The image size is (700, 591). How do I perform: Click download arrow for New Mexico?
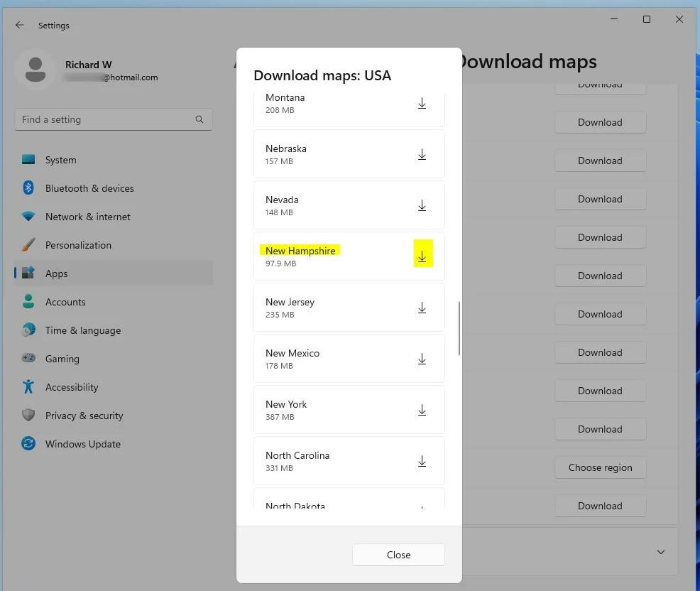click(422, 359)
